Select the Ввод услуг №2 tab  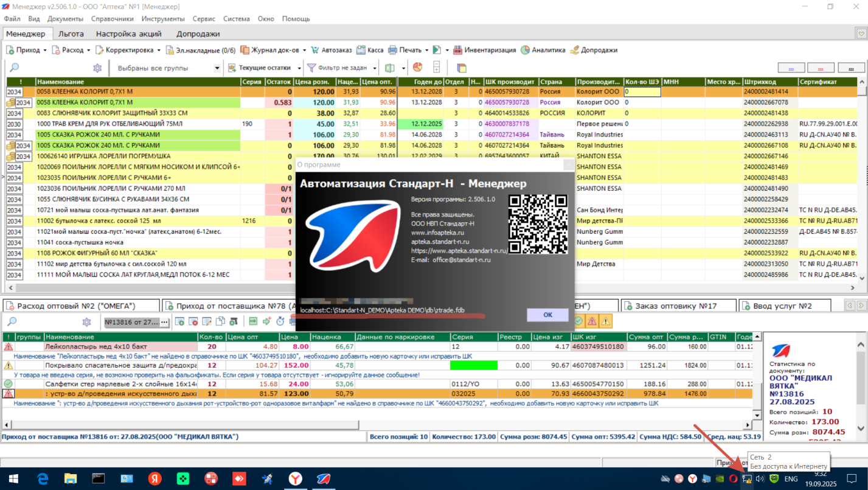(783, 306)
